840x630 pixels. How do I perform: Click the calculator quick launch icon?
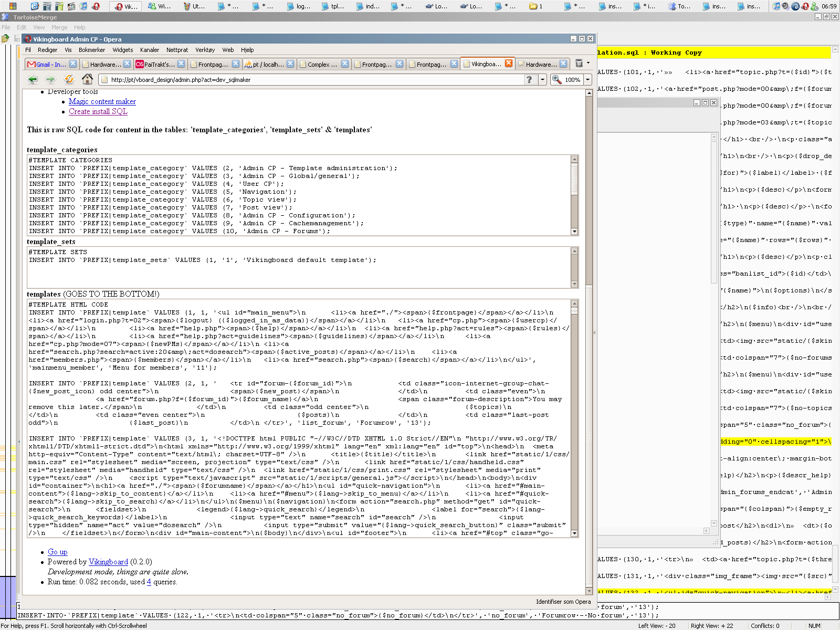point(59,6)
